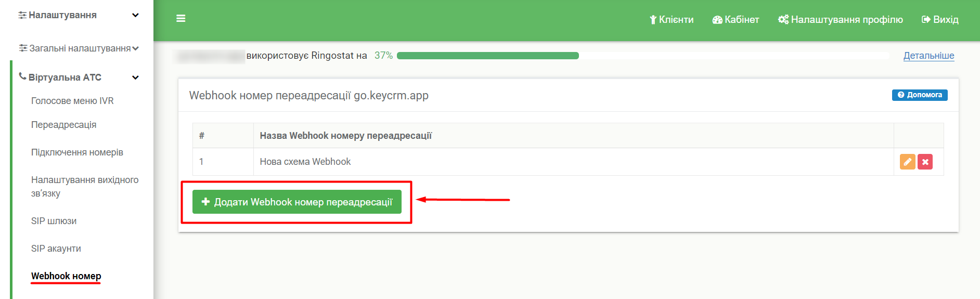This screenshot has height=299, width=980.
Task: Click the Ringostat usage progress bar
Action: tap(643, 56)
